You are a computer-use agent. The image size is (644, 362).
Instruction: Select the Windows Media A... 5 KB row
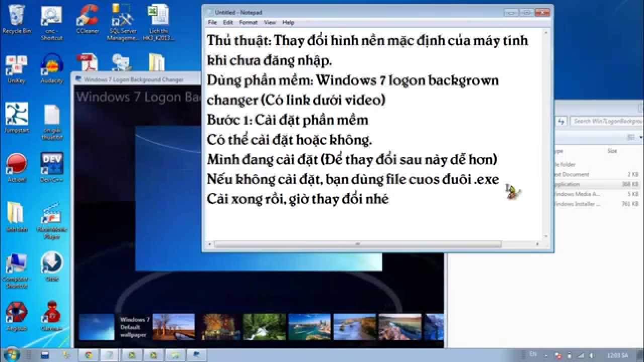click(x=598, y=194)
